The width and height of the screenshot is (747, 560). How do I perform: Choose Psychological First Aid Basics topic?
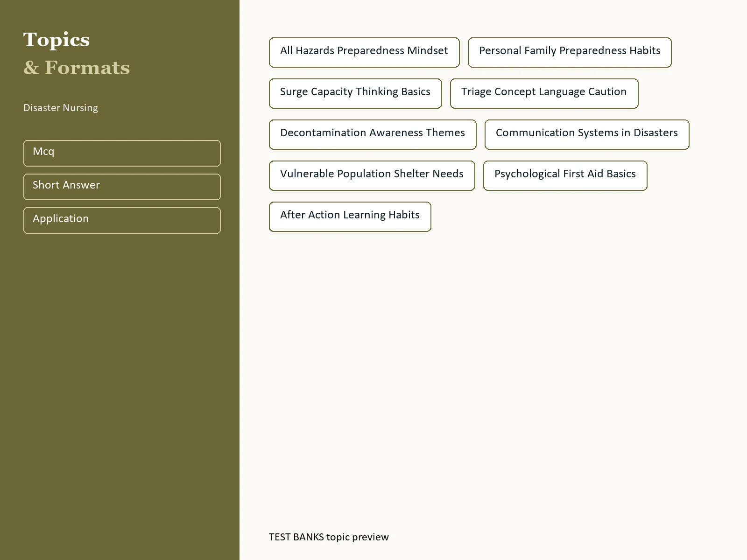coord(565,175)
